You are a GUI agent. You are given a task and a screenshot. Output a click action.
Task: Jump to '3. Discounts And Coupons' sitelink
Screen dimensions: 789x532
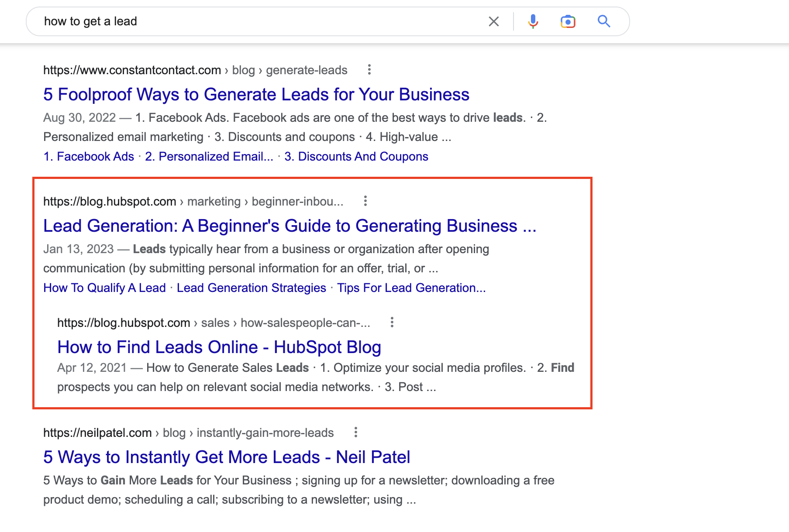coord(356,157)
